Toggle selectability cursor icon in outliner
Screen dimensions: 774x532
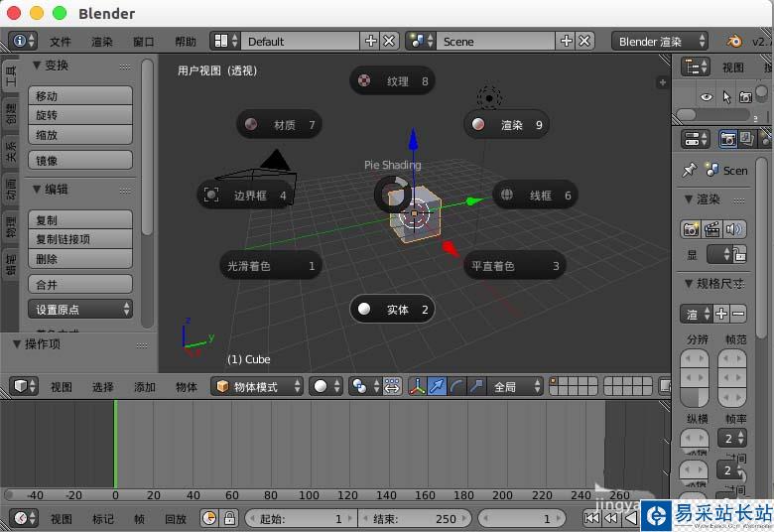click(x=725, y=97)
